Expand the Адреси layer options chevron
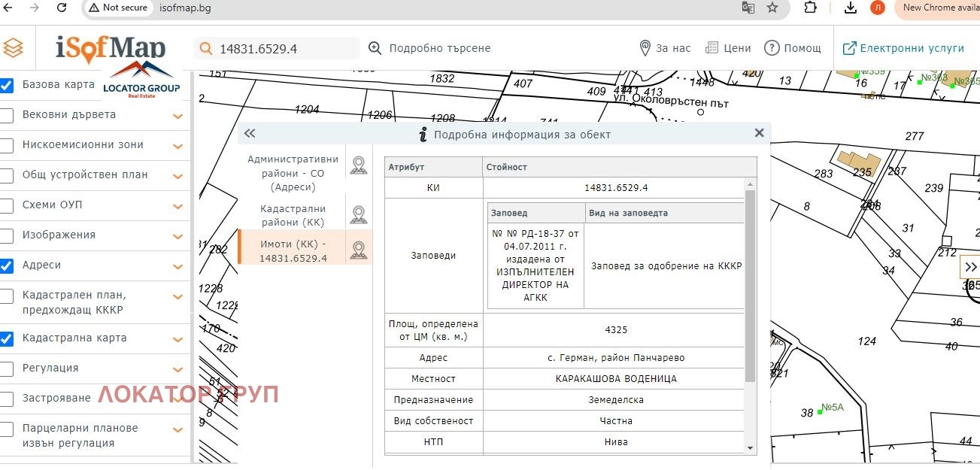 [178, 266]
